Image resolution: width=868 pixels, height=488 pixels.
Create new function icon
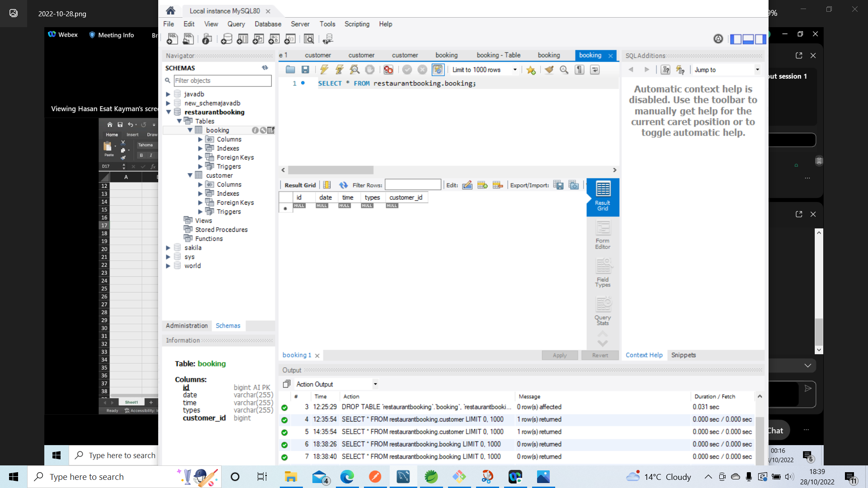290,39
